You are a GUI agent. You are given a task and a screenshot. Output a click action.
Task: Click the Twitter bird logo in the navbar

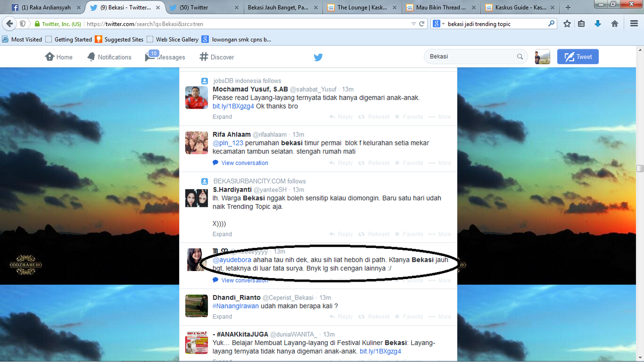[x=318, y=57]
